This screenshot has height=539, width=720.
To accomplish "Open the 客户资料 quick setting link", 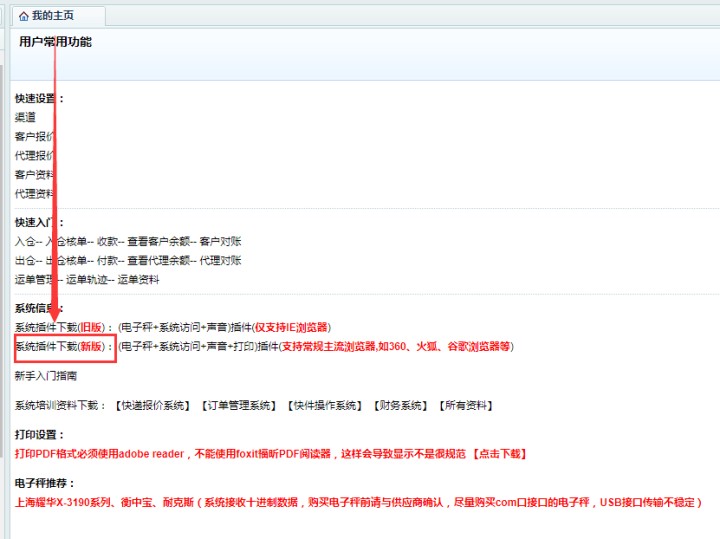I will [34, 175].
